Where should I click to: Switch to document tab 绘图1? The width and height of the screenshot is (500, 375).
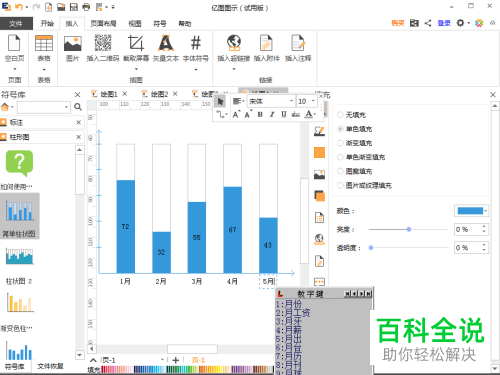tap(109, 94)
